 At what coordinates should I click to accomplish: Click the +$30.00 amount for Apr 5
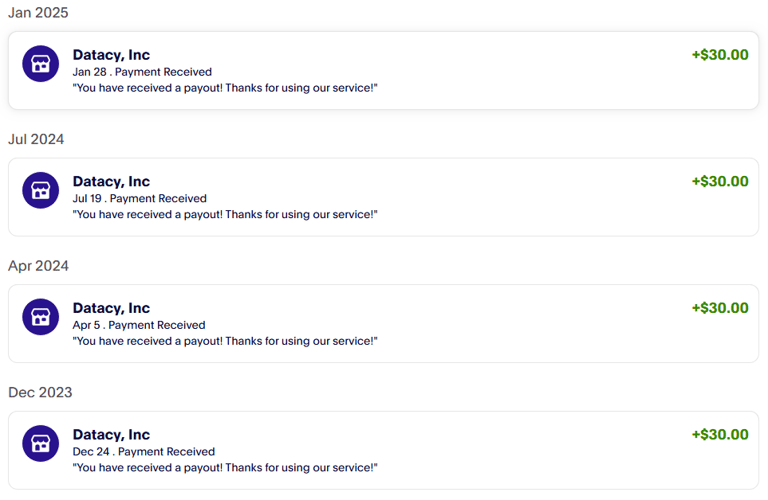tap(719, 308)
